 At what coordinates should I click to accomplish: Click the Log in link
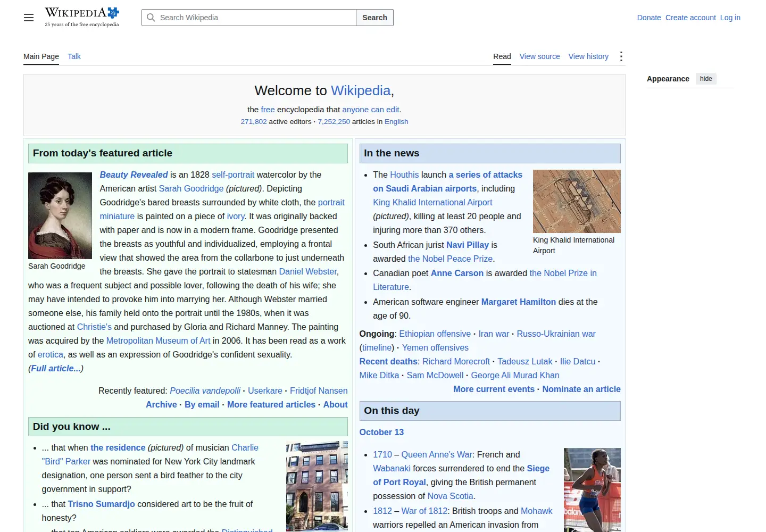[x=730, y=18]
